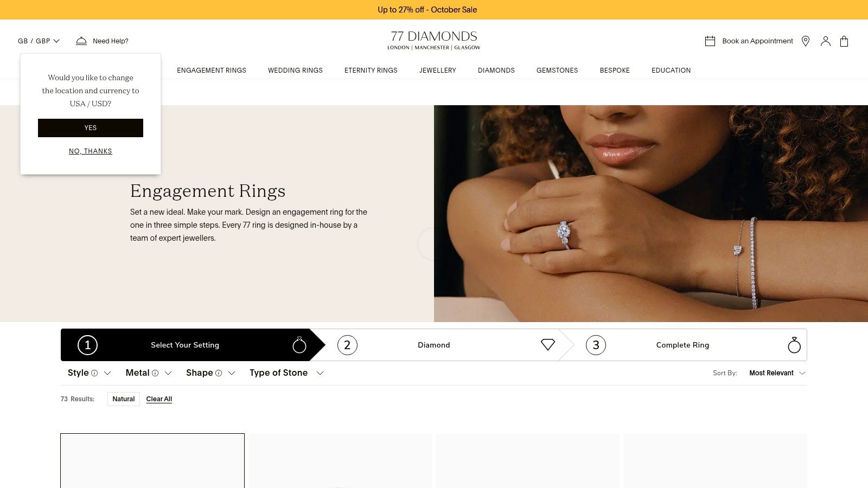Click Clear All filters link
Viewport: 868px width, 488px height.
[159, 399]
